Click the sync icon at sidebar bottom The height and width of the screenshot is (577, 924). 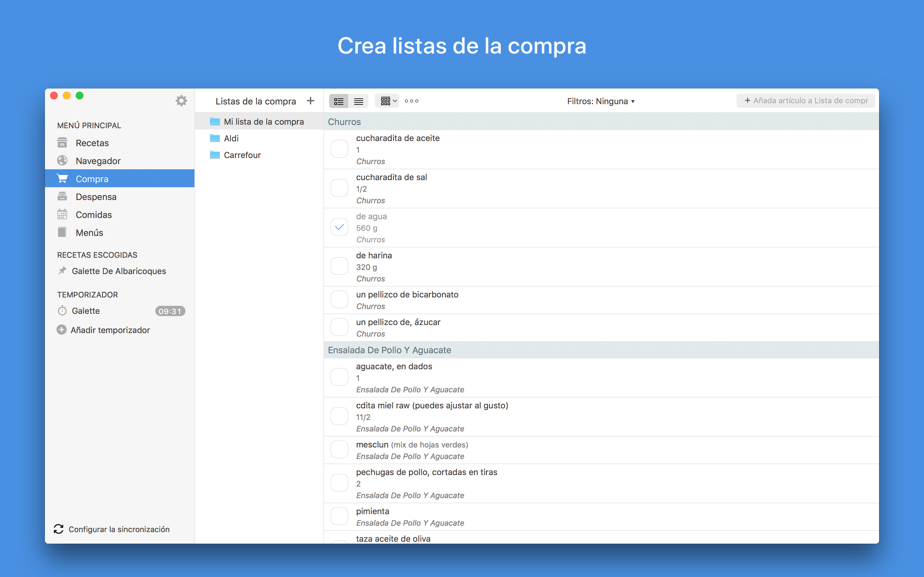point(58,529)
